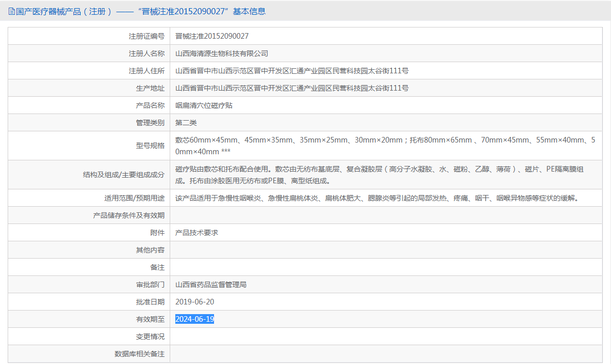This screenshot has width=611, height=364.
Task: Click the address value in the 生产地址 row
Action: point(292,88)
